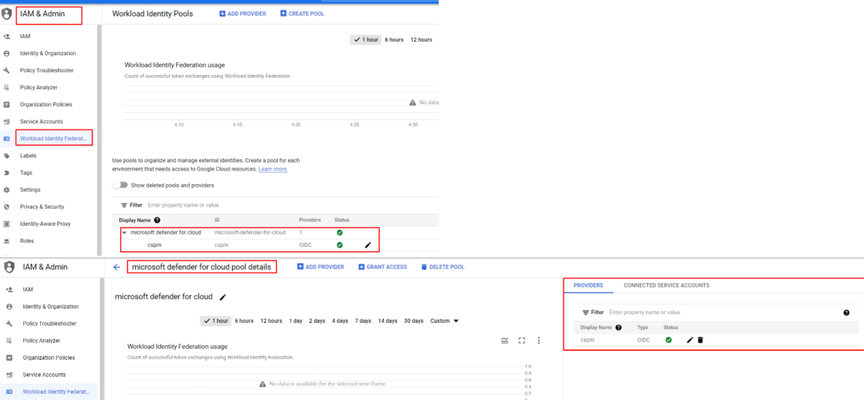Open the chart's three-dot more options menu
Image resolution: width=864 pixels, height=400 pixels.
click(539, 340)
